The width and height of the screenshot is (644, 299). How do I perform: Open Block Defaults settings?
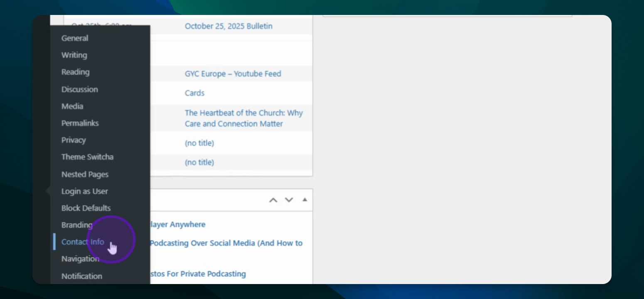(86, 208)
